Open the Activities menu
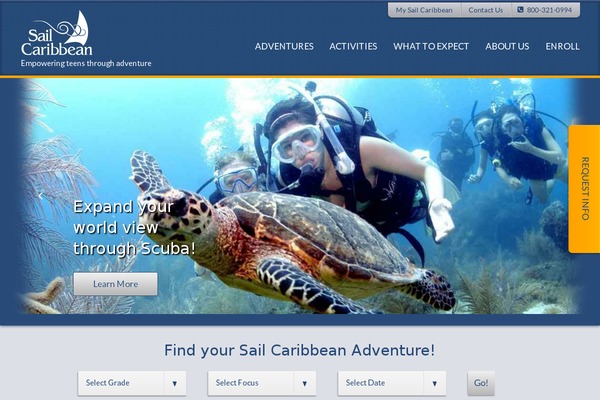The image size is (600, 400). pyautogui.click(x=353, y=46)
